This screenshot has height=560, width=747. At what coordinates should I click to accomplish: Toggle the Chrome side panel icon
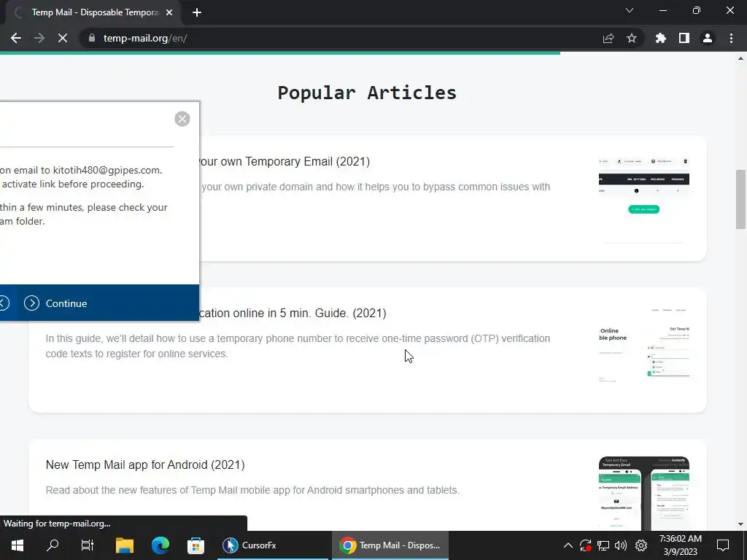tap(684, 38)
